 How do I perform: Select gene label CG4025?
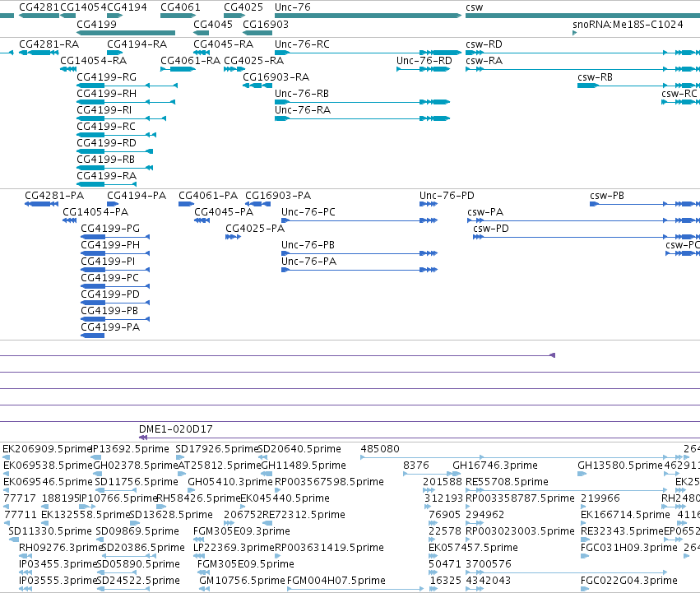pos(243,7)
